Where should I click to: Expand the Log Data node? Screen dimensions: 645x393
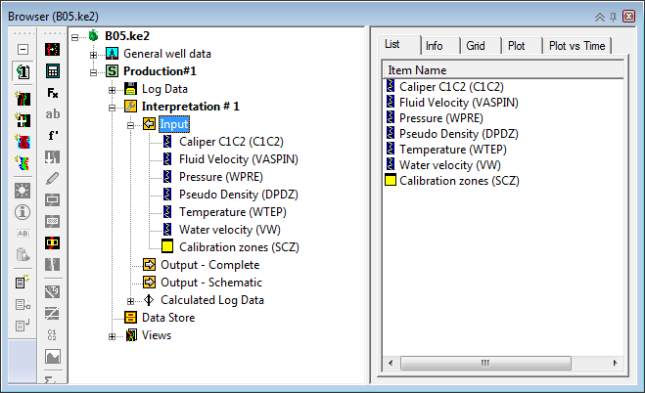112,90
